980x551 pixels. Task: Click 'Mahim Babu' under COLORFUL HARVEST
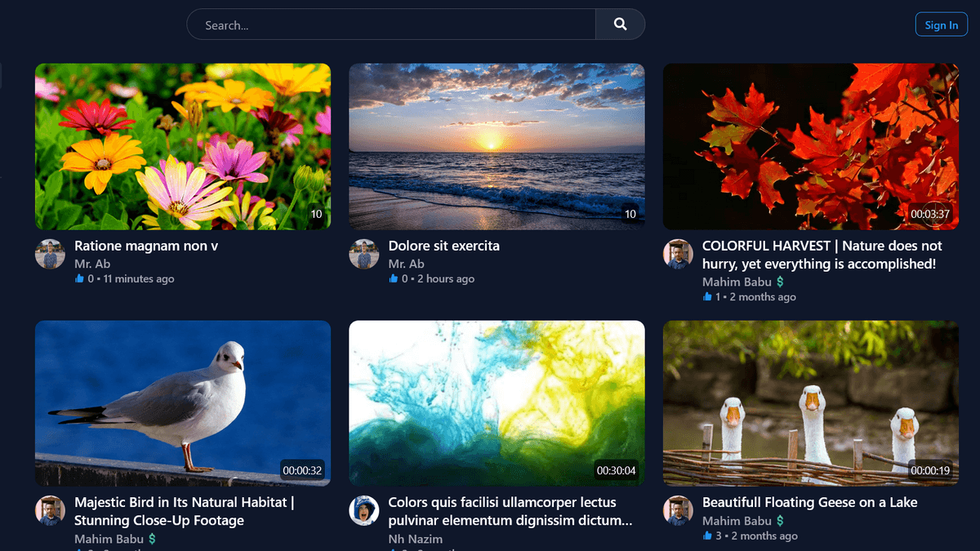point(737,282)
